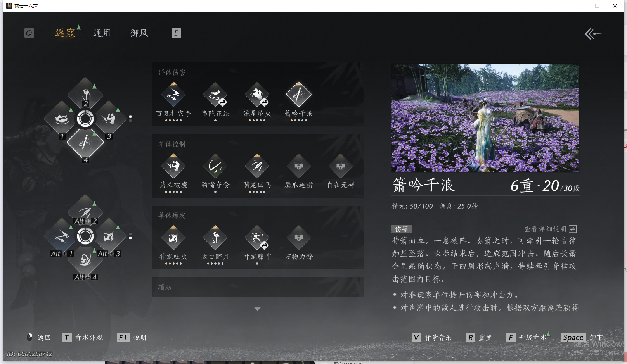
Task: Select the 骑龙回马 skill icon
Action: click(257, 166)
